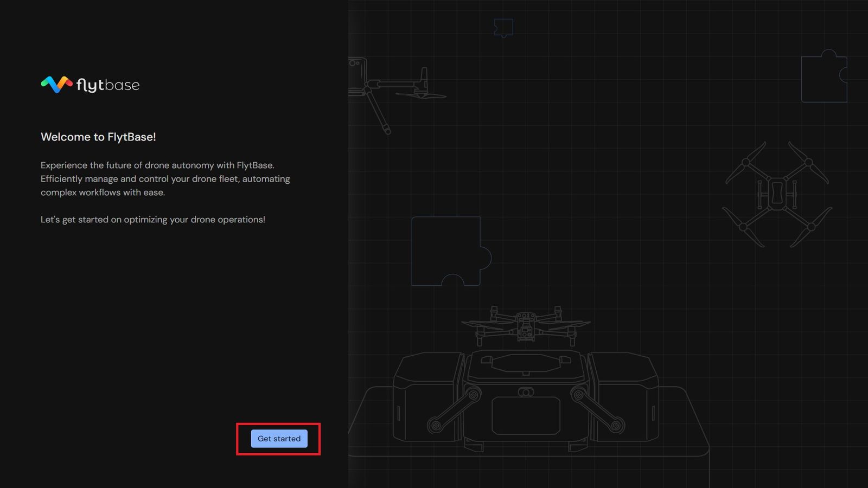Image resolution: width=868 pixels, height=488 pixels.
Task: Click the text "Let's get started on optimizing your drone operations!"
Action: point(153,220)
